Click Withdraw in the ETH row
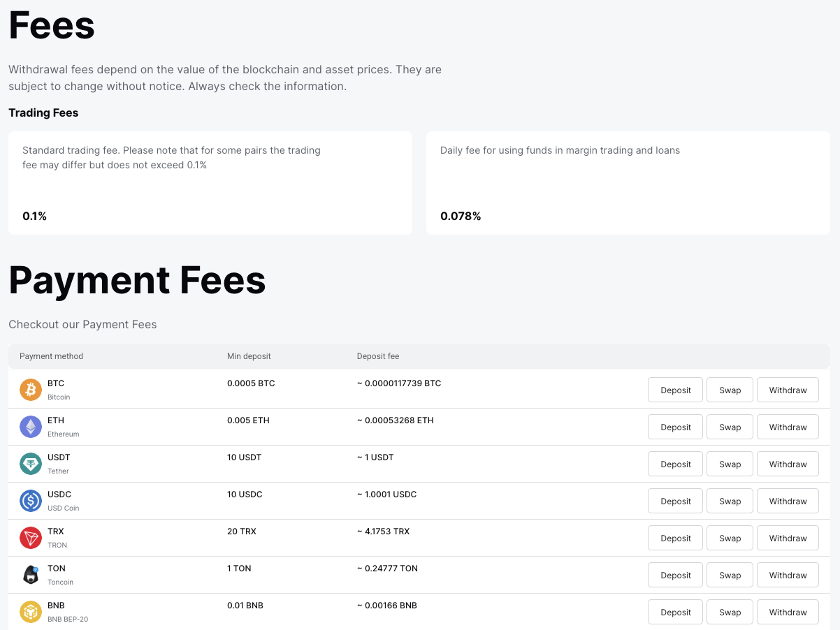The height and width of the screenshot is (630, 840). tap(788, 427)
